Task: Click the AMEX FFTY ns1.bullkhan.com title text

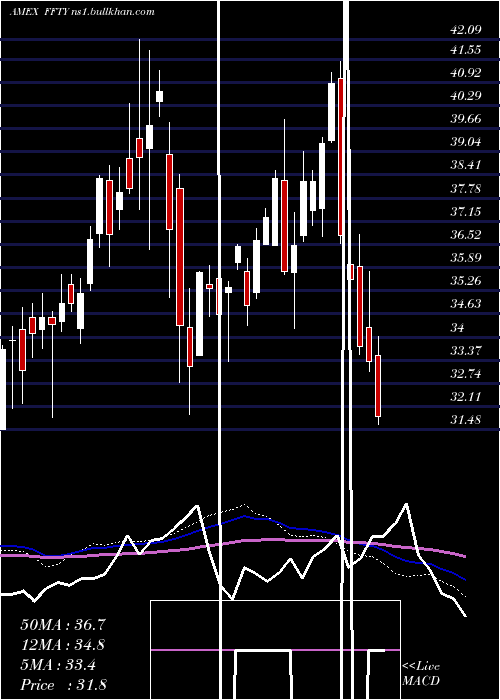Action: click(82, 12)
